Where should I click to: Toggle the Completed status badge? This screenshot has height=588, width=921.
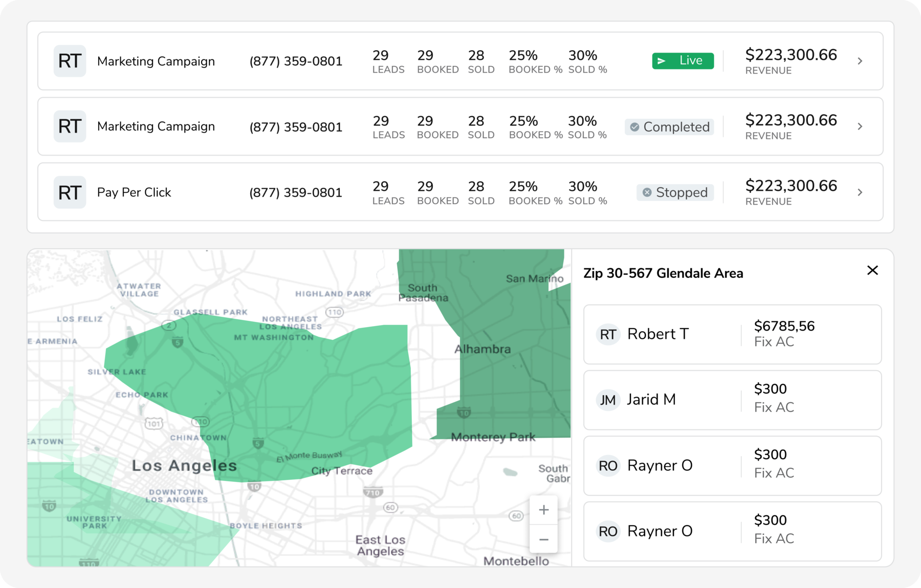(669, 126)
